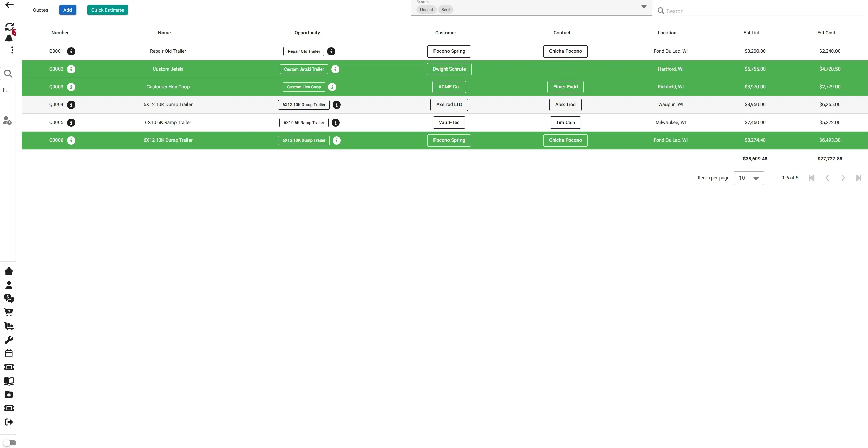Image resolution: width=868 pixels, height=448 pixels.
Task: Open the hand truck inventory icon
Action: pos(9,326)
